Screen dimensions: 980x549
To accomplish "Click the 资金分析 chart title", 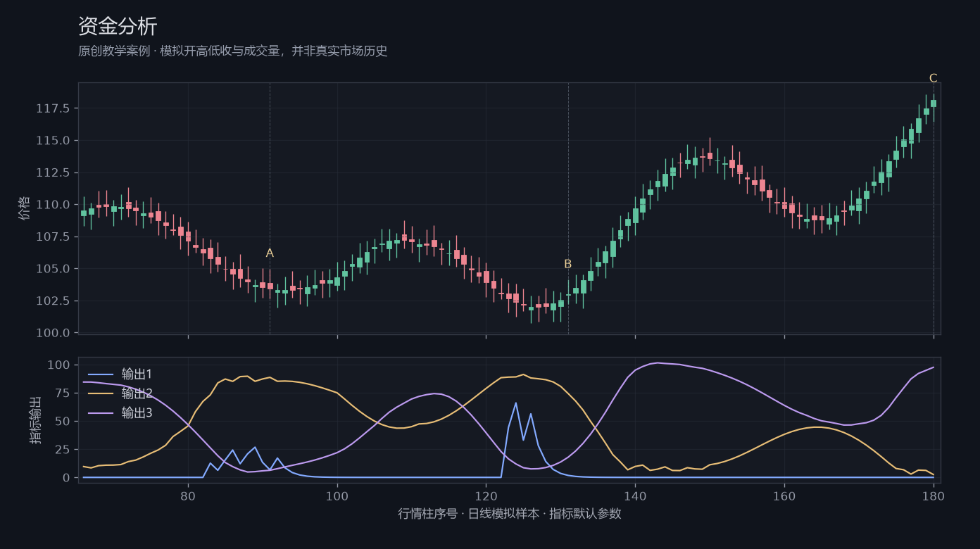I will (x=118, y=26).
